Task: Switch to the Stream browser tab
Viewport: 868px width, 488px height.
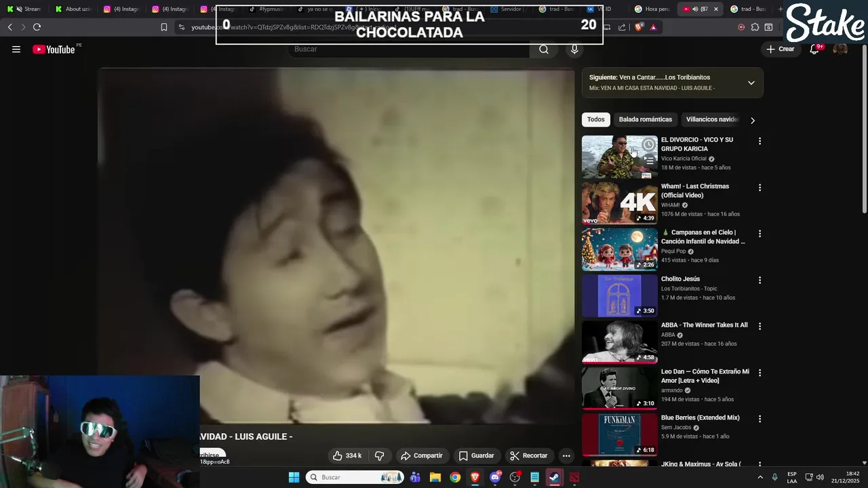Action: (25, 9)
